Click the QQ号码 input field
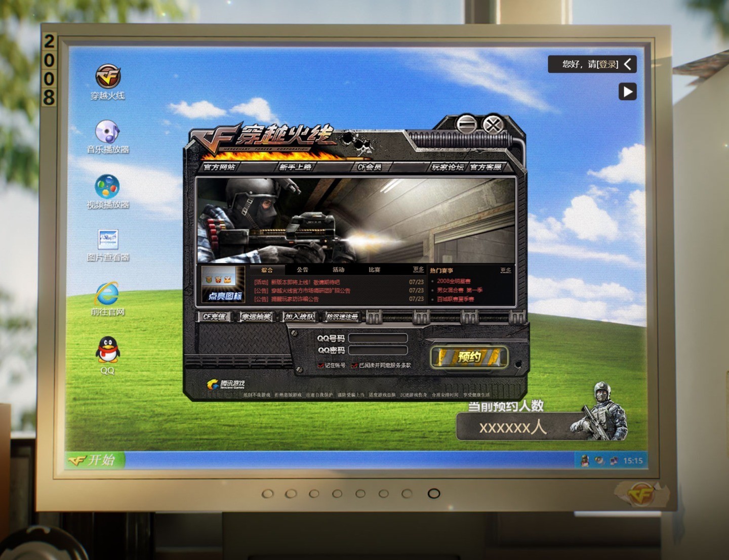This screenshot has height=560, width=729. (x=378, y=338)
